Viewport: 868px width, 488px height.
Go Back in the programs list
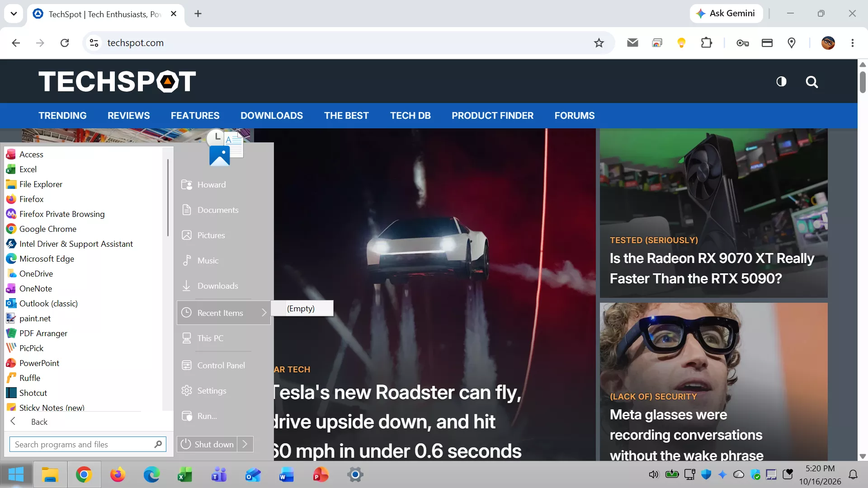[39, 422]
